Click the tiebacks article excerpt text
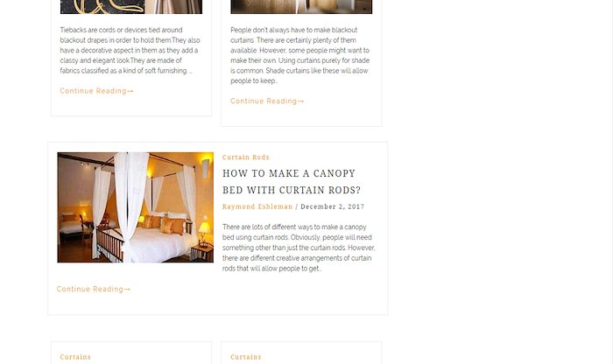The image size is (613, 364). pos(130,51)
